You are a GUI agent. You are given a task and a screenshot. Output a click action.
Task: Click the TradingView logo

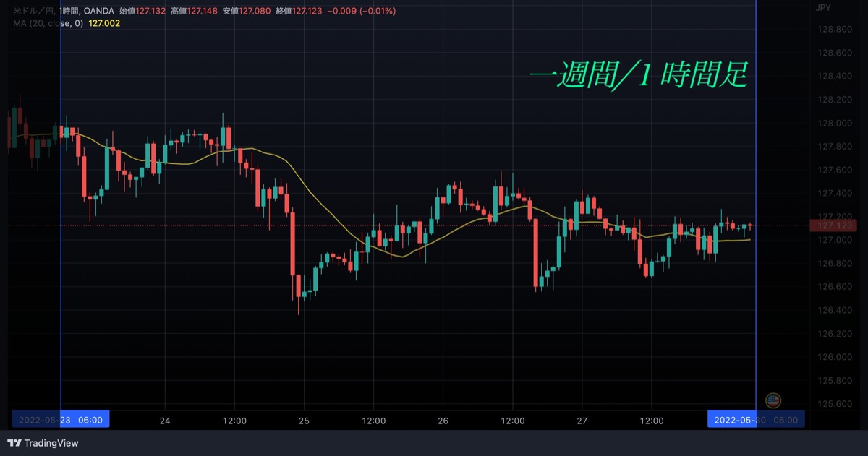click(43, 443)
